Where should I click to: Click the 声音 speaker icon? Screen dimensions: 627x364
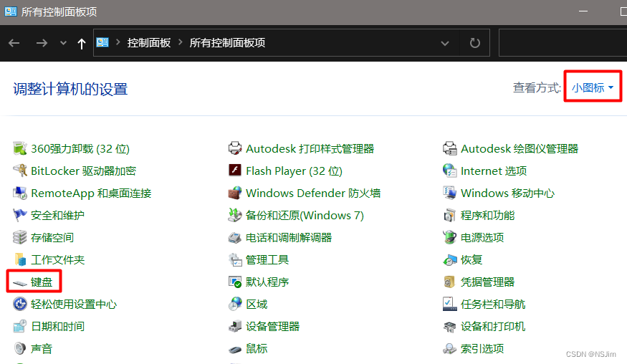tap(19, 348)
